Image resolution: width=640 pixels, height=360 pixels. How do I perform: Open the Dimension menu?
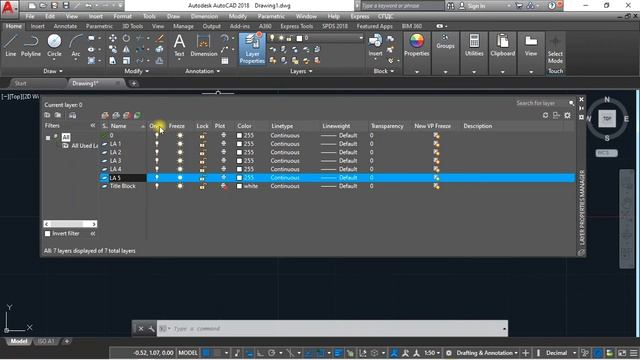(x=204, y=16)
